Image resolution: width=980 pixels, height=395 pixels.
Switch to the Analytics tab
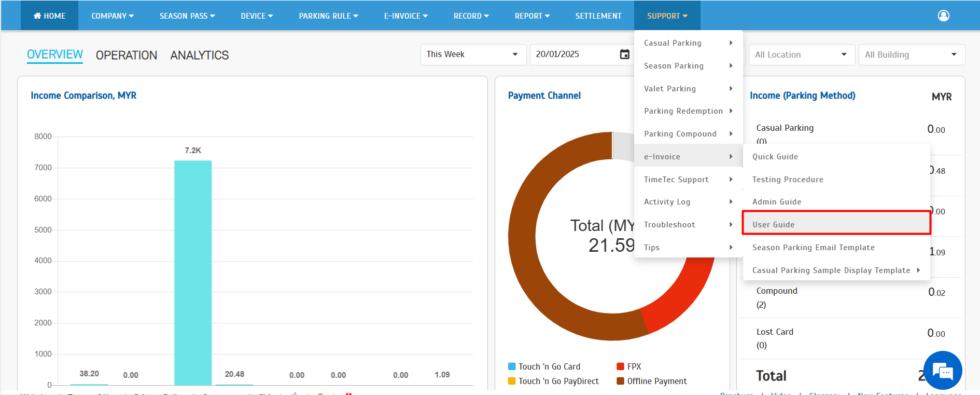(x=199, y=55)
